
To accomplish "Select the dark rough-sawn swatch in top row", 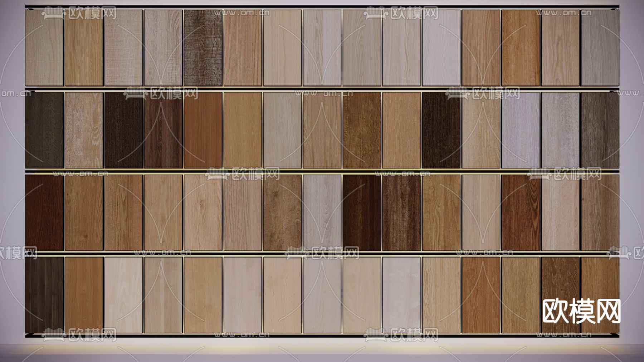I will pyautogui.click(x=203, y=48).
